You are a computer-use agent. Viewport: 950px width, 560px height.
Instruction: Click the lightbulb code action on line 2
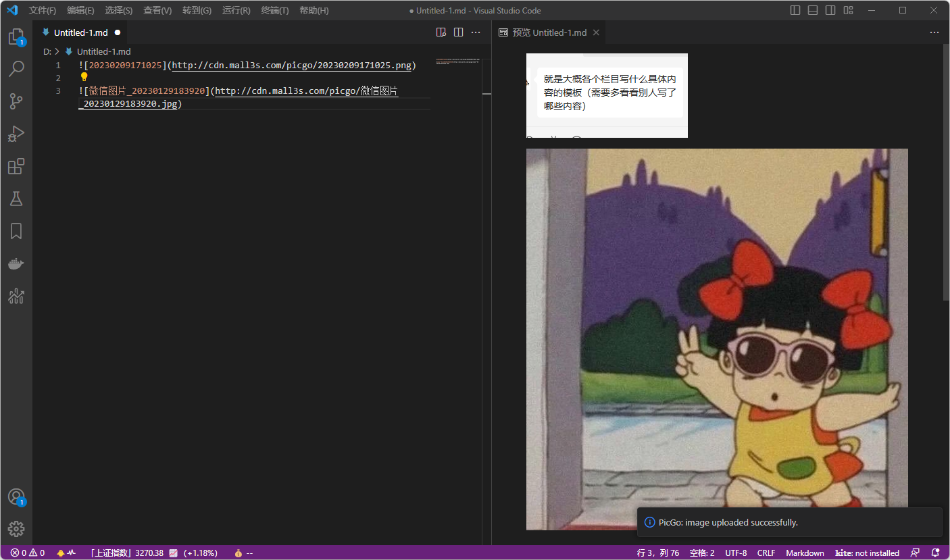[84, 77]
